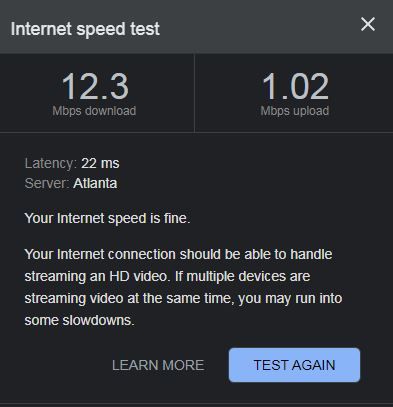Close the Internet speed test dialog

point(368,24)
